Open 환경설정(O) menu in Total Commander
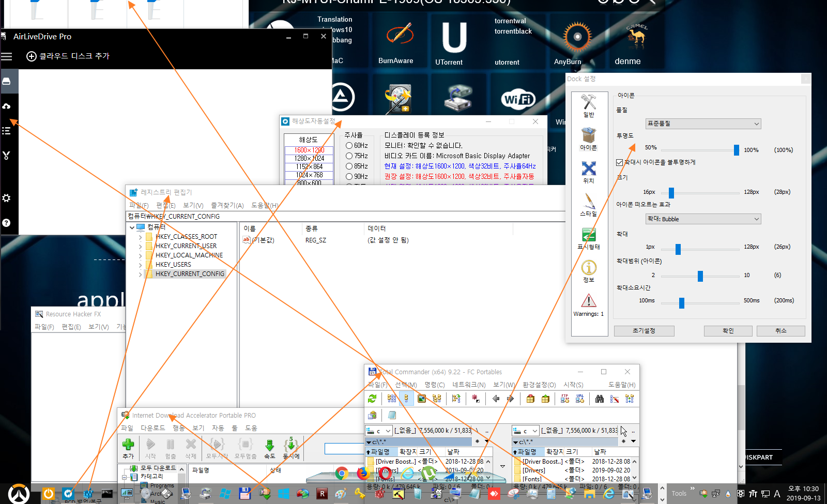The height and width of the screenshot is (504, 827). click(539, 385)
